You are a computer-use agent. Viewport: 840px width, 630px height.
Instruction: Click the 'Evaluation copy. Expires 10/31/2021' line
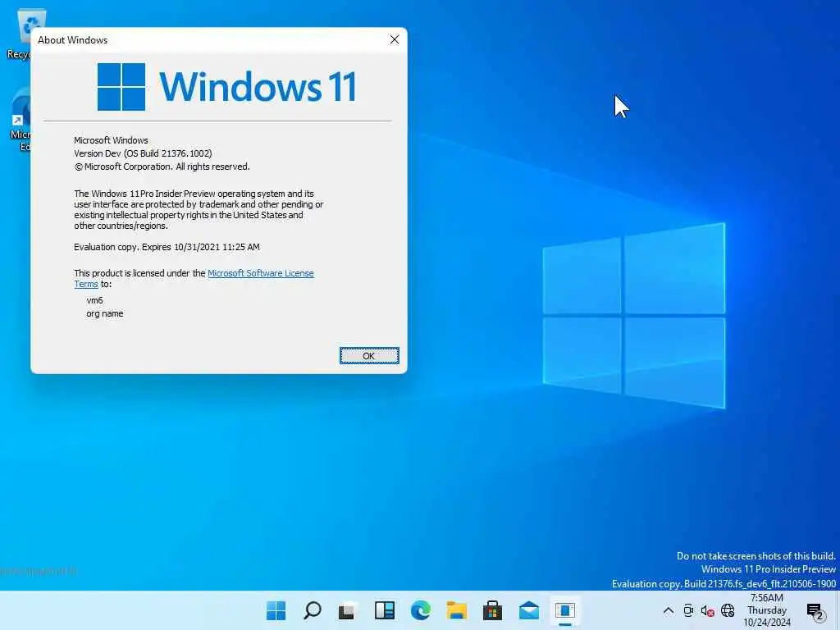(167, 247)
